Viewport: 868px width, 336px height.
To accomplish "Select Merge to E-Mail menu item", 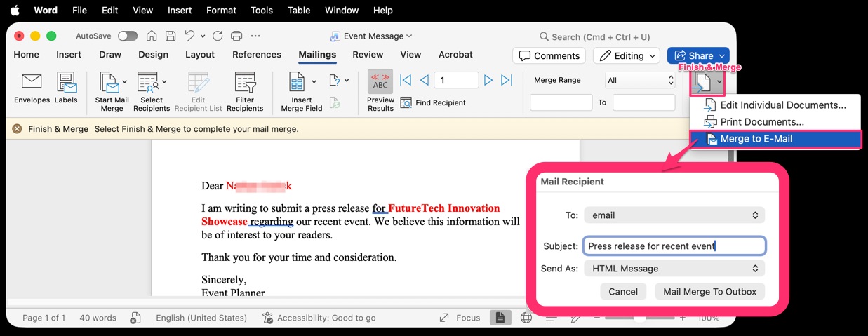I will (775, 139).
